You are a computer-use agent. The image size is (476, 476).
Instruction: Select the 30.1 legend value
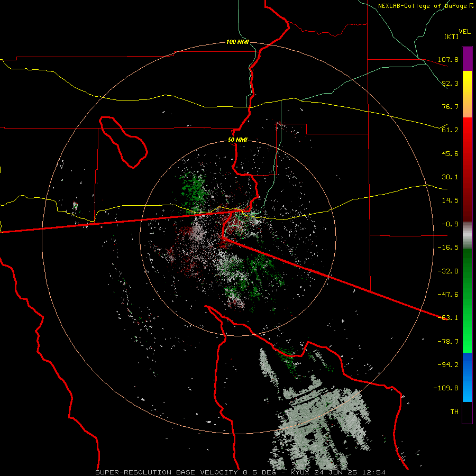450,177
